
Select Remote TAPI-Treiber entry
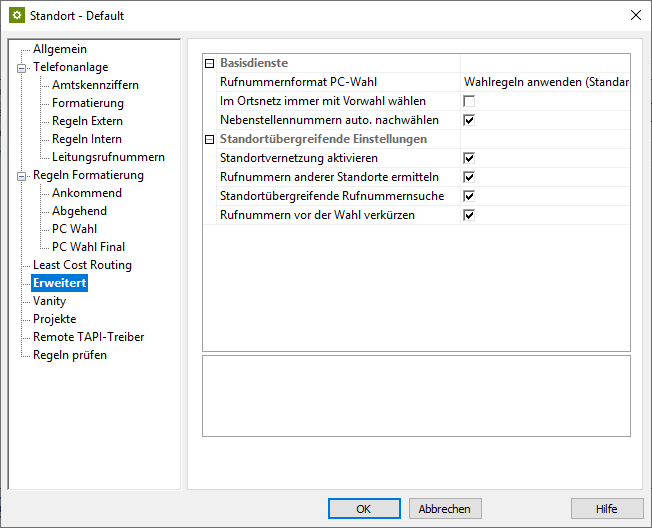[89, 337]
